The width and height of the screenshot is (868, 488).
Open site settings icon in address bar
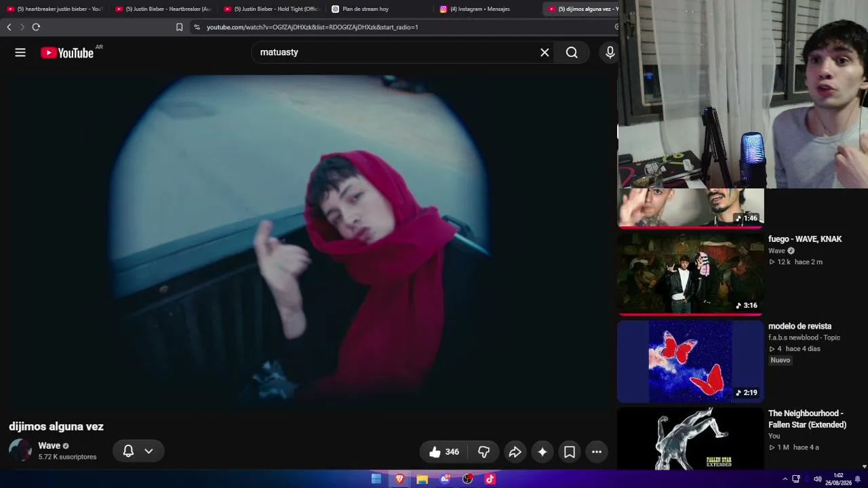[197, 27]
